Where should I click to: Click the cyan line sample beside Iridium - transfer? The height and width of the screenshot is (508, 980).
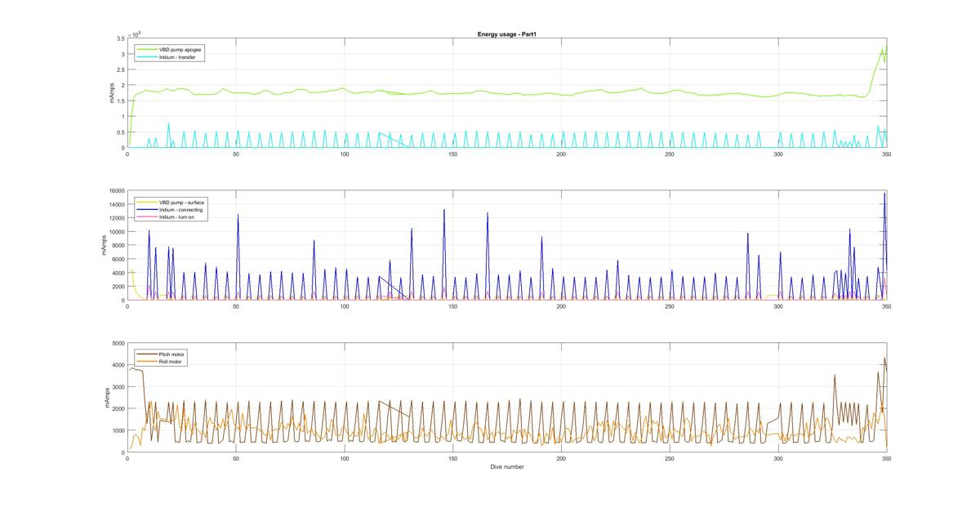click(x=147, y=56)
